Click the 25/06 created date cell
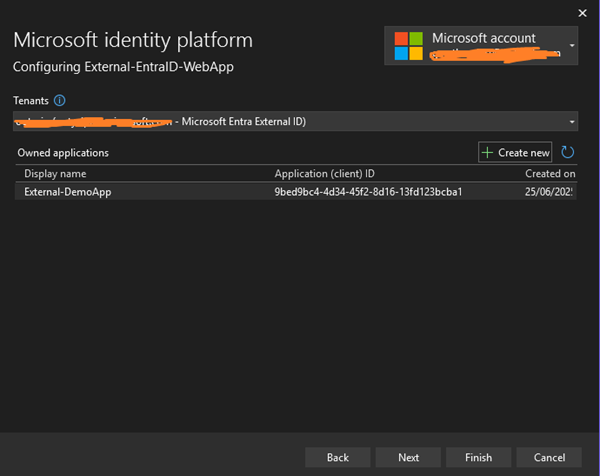The height and width of the screenshot is (476, 600). 549,191
